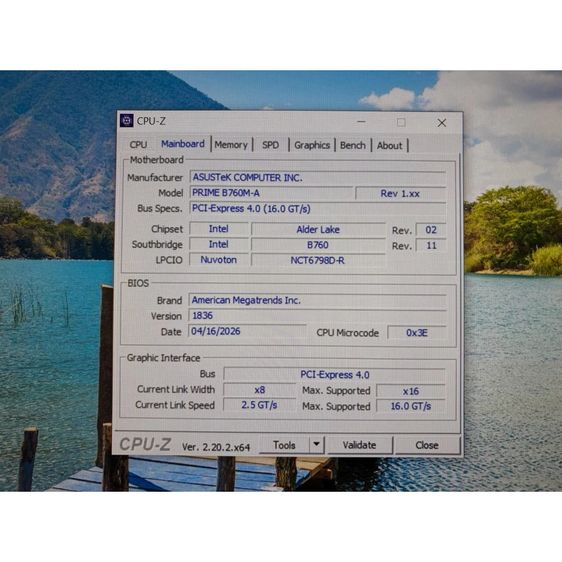
Task: Select the Nuvoton LPCIO vendor field
Action: (x=219, y=260)
